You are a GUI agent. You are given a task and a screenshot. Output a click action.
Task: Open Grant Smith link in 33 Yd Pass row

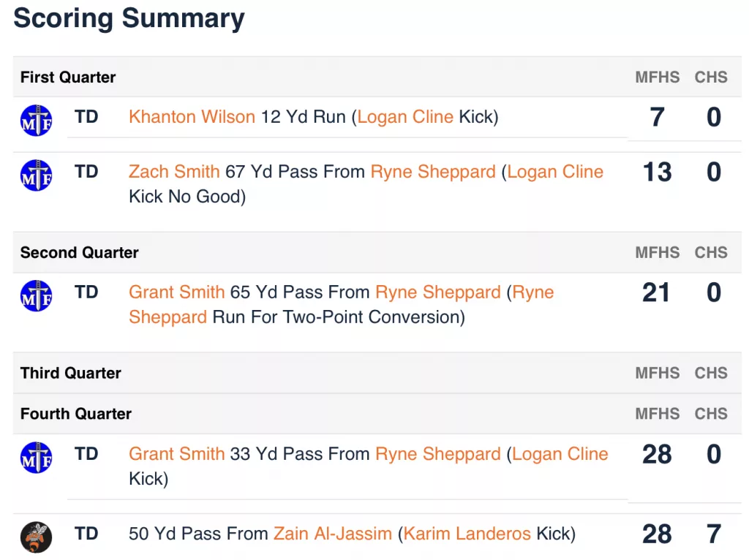pos(177,453)
